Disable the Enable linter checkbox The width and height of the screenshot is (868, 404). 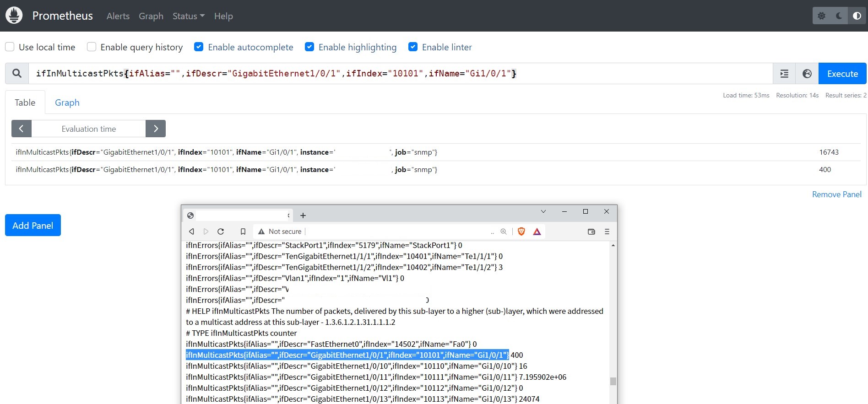click(x=413, y=47)
